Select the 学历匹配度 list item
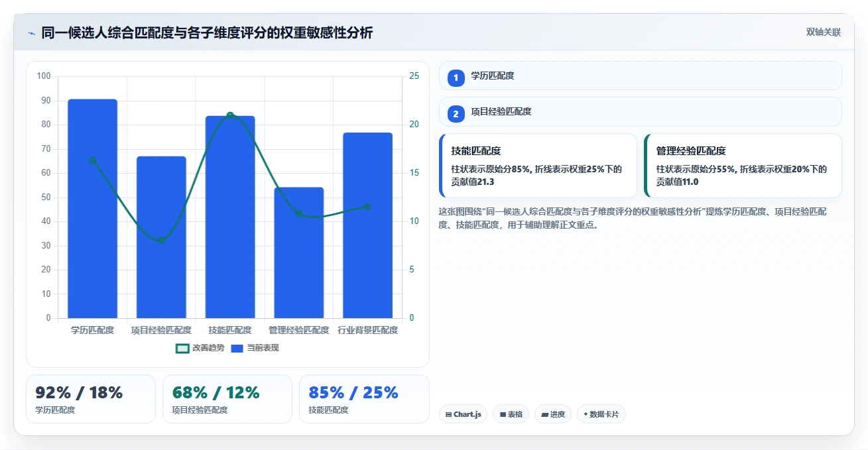 [x=641, y=76]
